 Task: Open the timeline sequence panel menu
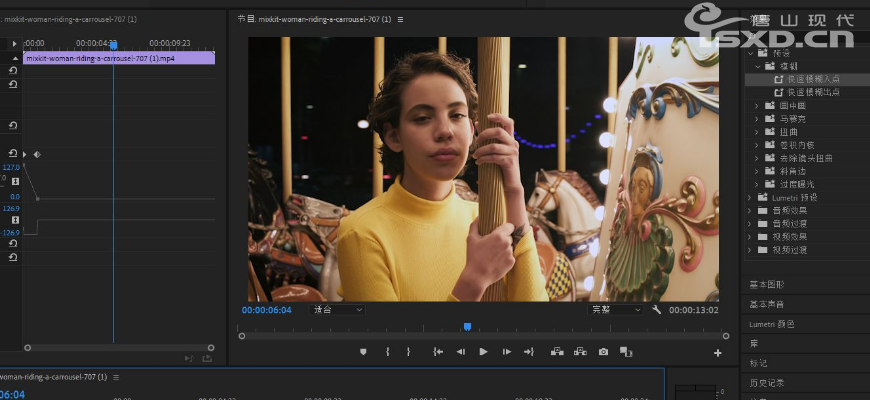pyautogui.click(x=116, y=377)
